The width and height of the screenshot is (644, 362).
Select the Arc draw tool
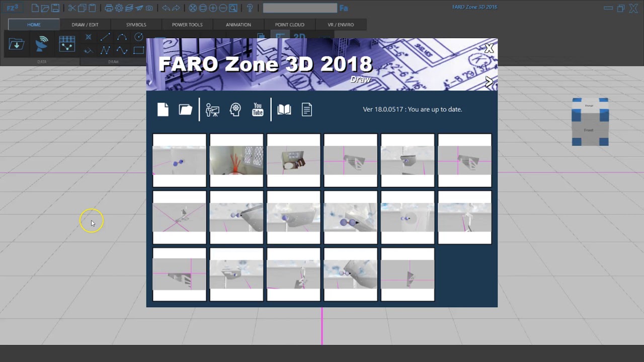tap(122, 37)
